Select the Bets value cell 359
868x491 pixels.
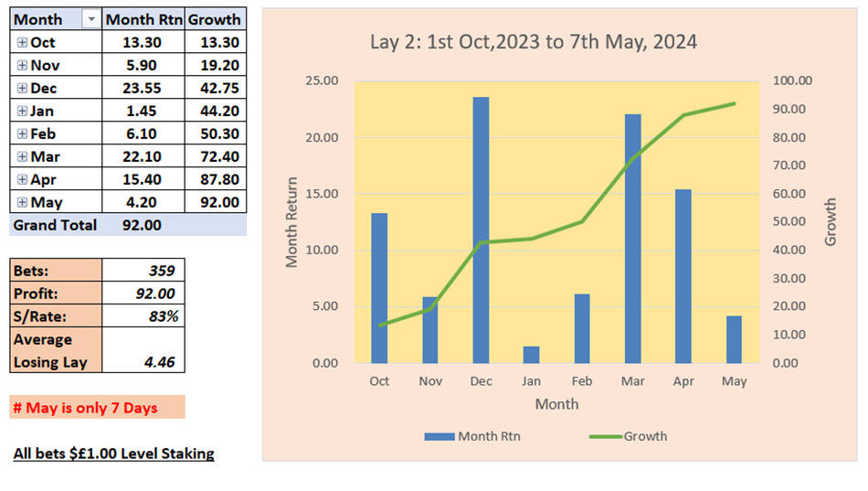coord(143,271)
